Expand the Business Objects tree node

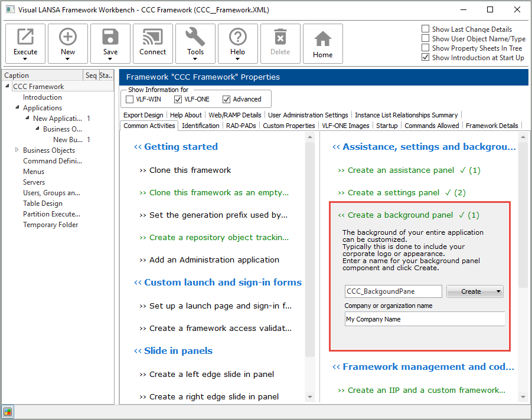pyautogui.click(x=17, y=150)
